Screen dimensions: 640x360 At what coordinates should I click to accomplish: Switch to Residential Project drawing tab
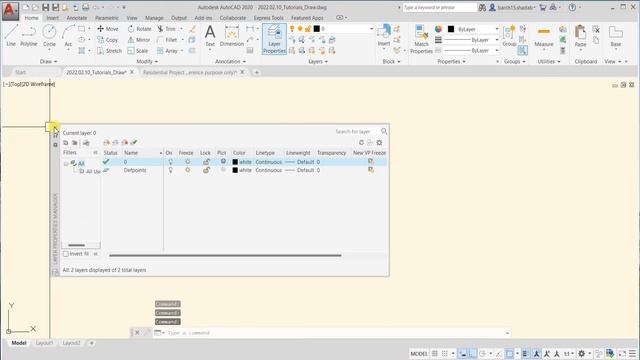[190, 72]
